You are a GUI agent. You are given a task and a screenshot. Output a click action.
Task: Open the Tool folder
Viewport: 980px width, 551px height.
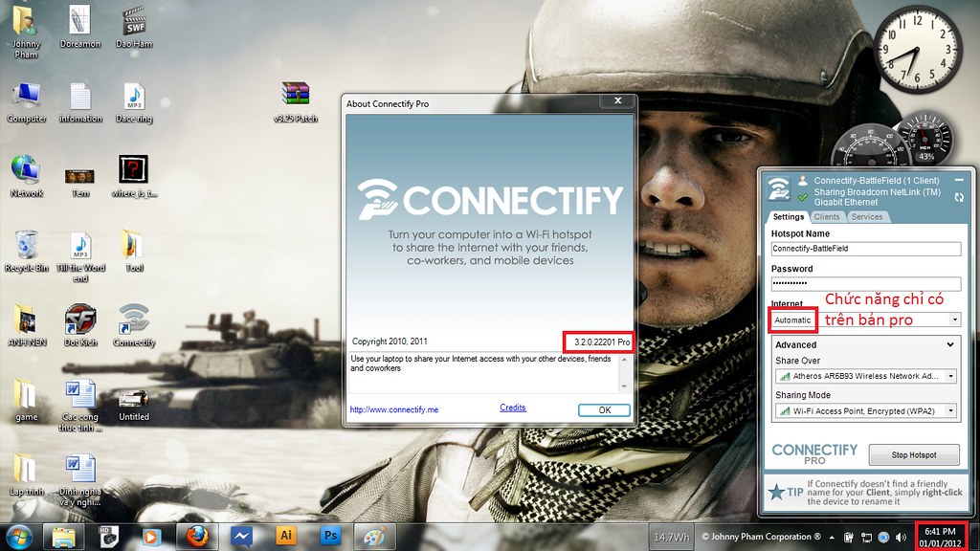coord(134,252)
